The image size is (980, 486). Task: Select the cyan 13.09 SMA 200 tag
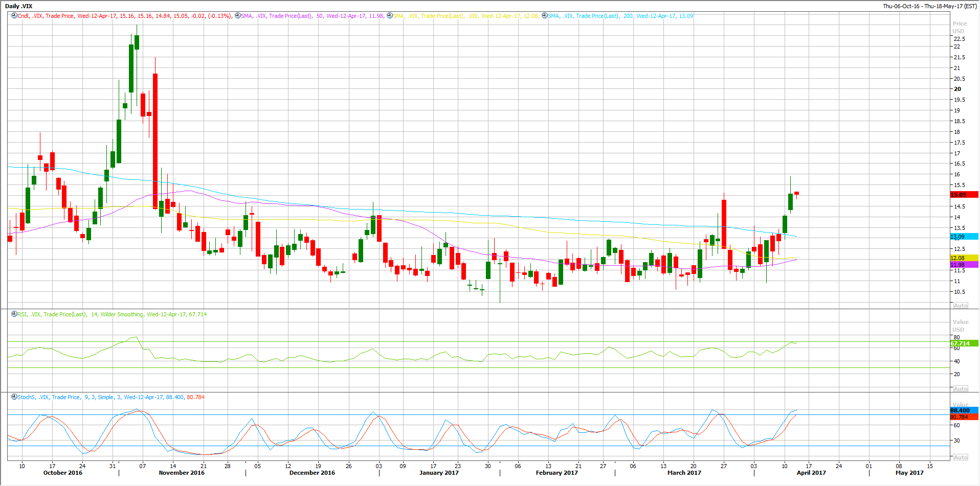point(964,237)
